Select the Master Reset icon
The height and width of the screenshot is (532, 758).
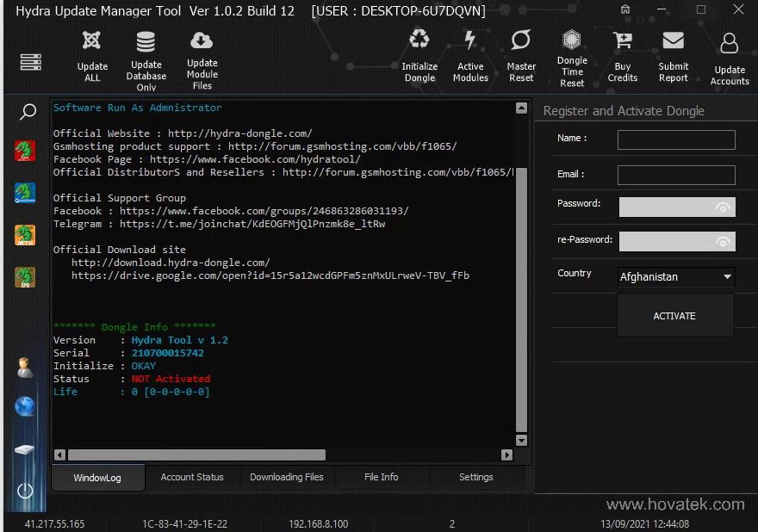click(x=521, y=40)
